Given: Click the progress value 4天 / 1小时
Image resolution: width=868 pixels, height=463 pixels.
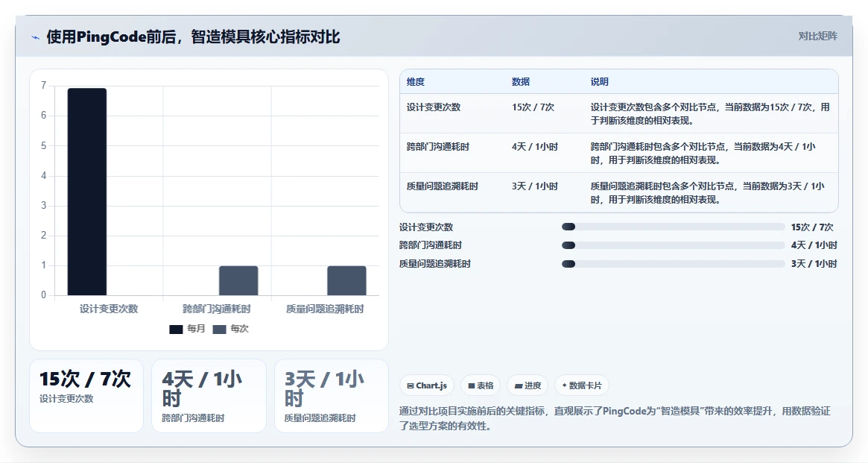Looking at the screenshot, I should [814, 245].
